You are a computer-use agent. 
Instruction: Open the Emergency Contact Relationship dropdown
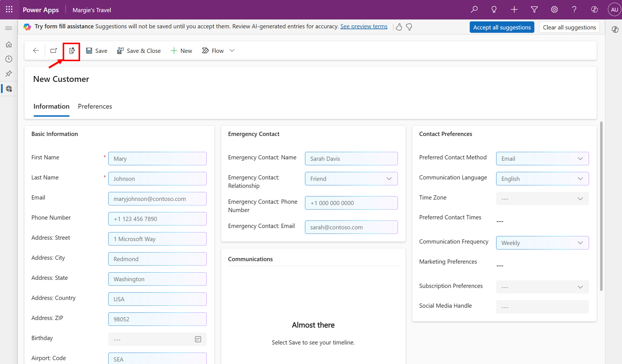[389, 179]
